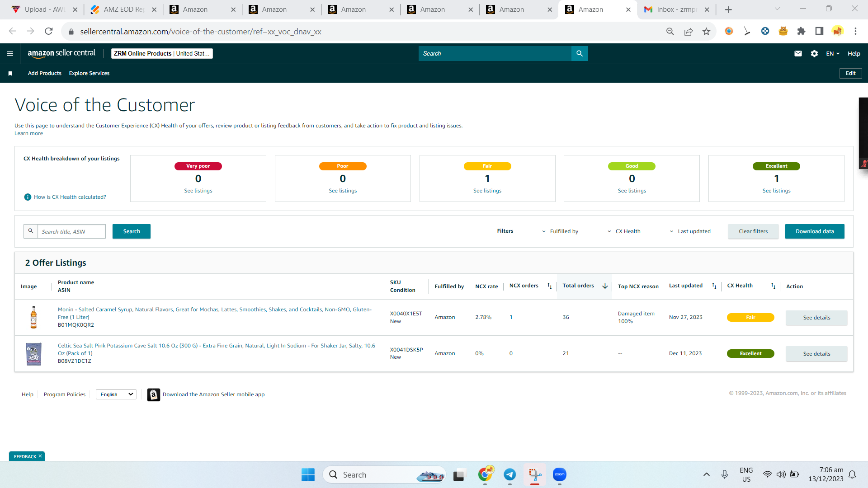868x488 pixels.
Task: Click the Download data button
Action: click(815, 231)
